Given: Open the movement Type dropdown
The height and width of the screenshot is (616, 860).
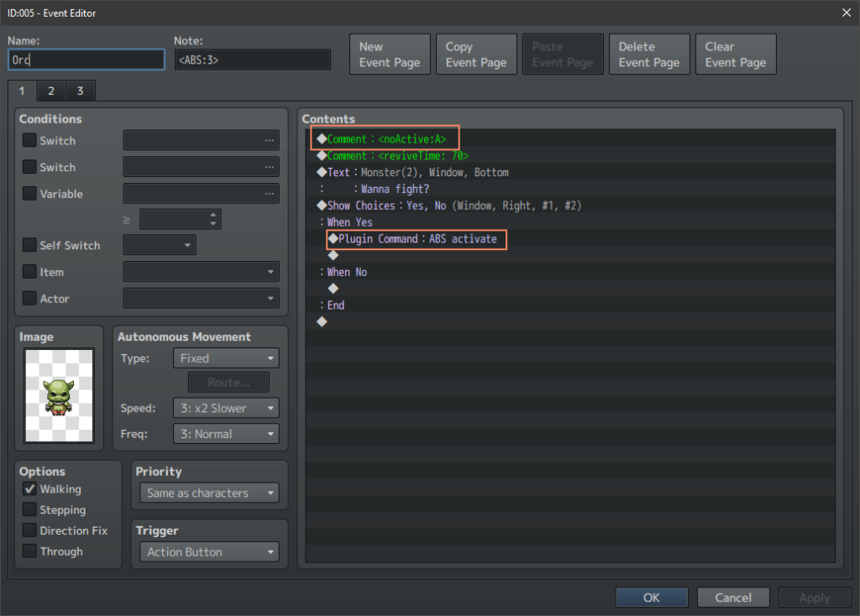Looking at the screenshot, I should (x=226, y=358).
